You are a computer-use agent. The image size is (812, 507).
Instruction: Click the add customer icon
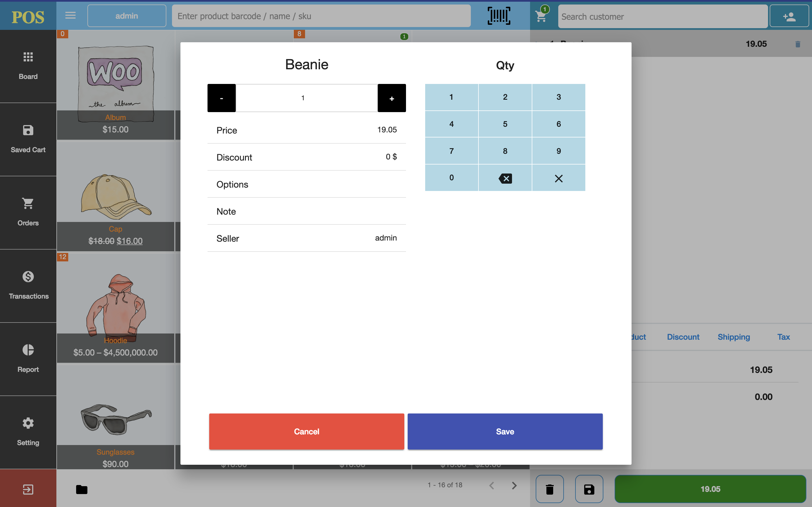[x=789, y=16]
